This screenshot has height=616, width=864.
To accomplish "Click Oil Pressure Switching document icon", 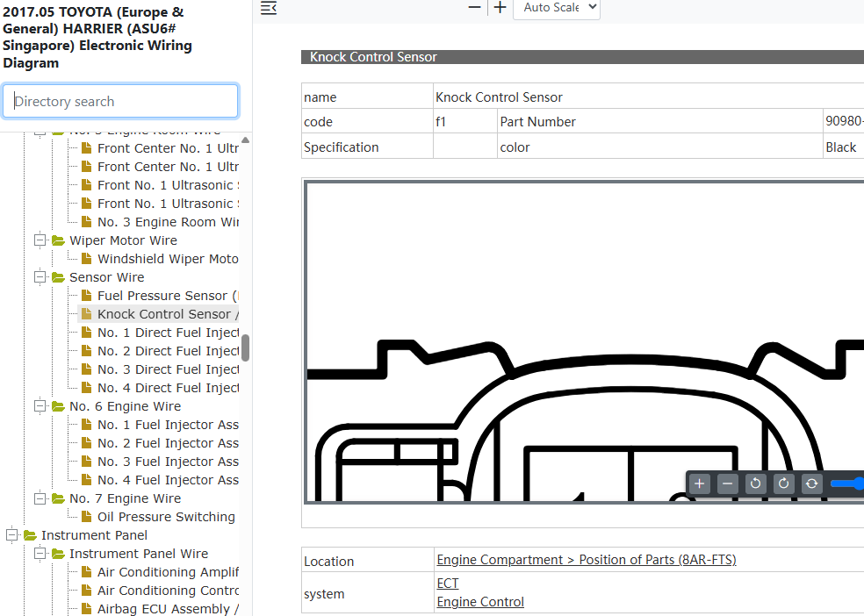I will pyautogui.click(x=87, y=517).
